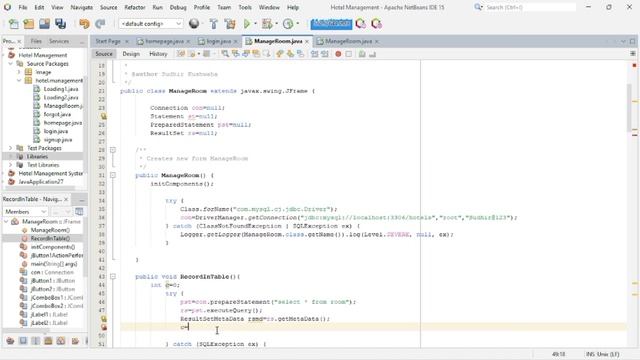The width and height of the screenshot is (640, 360).
Task: Click the Stop Macro Recording square icon
Action: (x=349, y=54)
